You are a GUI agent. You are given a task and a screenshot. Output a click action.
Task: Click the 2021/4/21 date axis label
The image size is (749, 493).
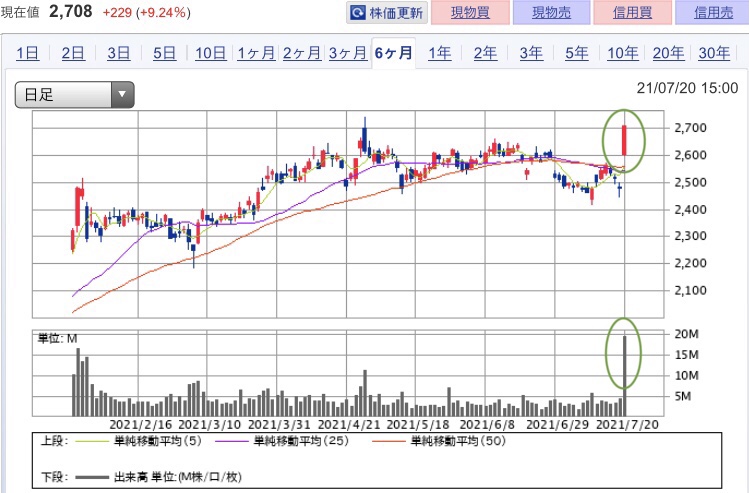point(349,424)
